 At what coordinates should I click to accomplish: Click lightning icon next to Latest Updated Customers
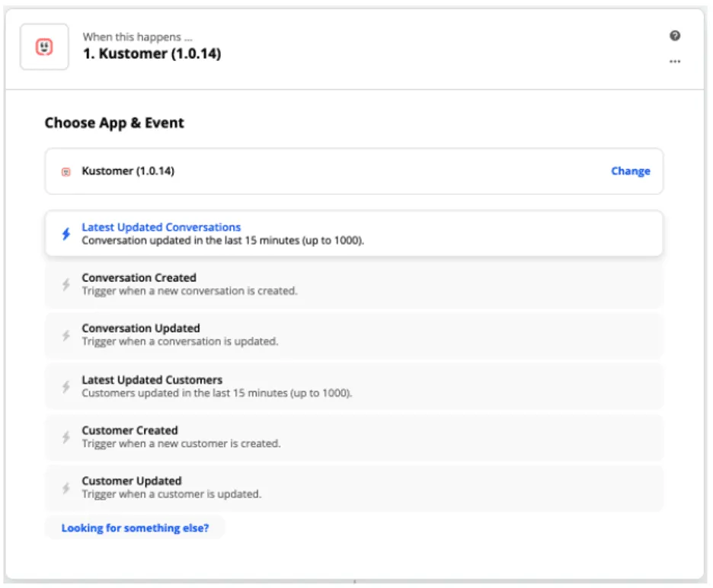tap(66, 386)
